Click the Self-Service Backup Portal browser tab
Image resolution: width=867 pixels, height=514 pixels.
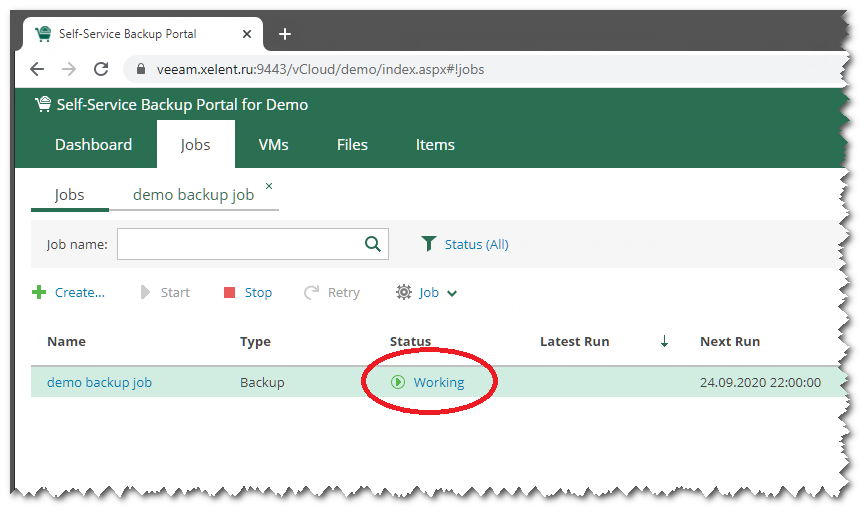pos(143,34)
